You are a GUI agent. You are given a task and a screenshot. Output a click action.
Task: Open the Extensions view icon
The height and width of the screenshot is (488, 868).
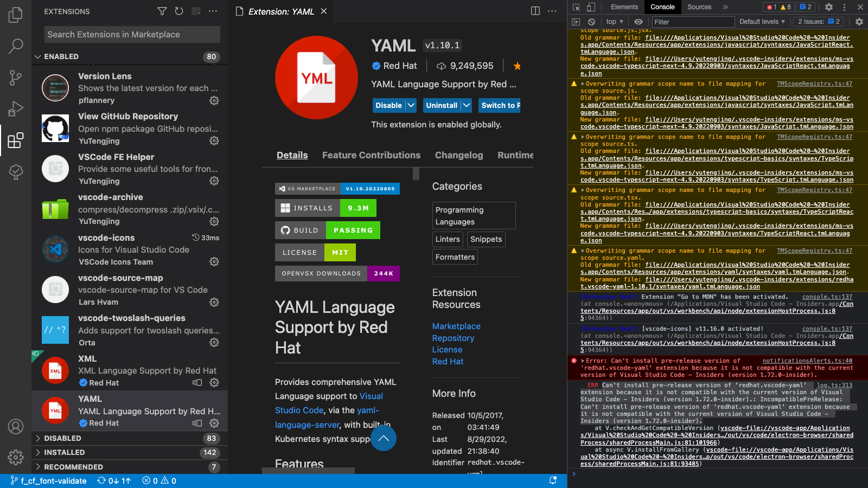click(x=16, y=140)
